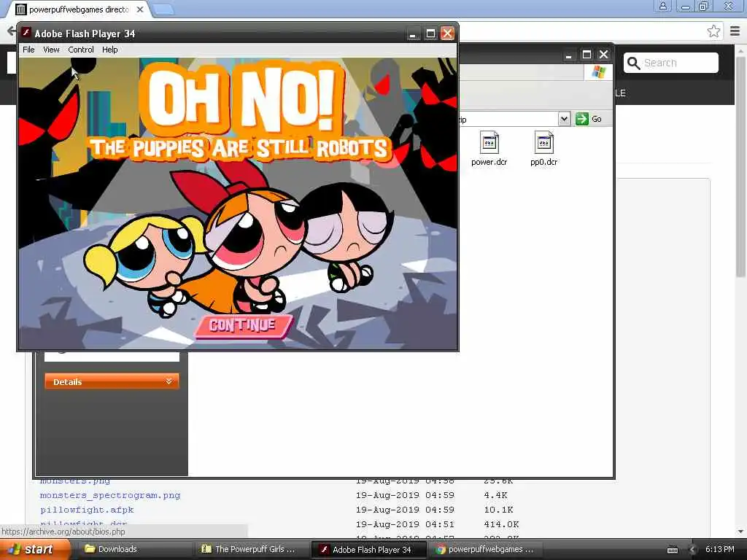The image size is (747, 560).
Task: Switch to powerpuffwebgames Chrome taskbar item
Action: tap(484, 549)
